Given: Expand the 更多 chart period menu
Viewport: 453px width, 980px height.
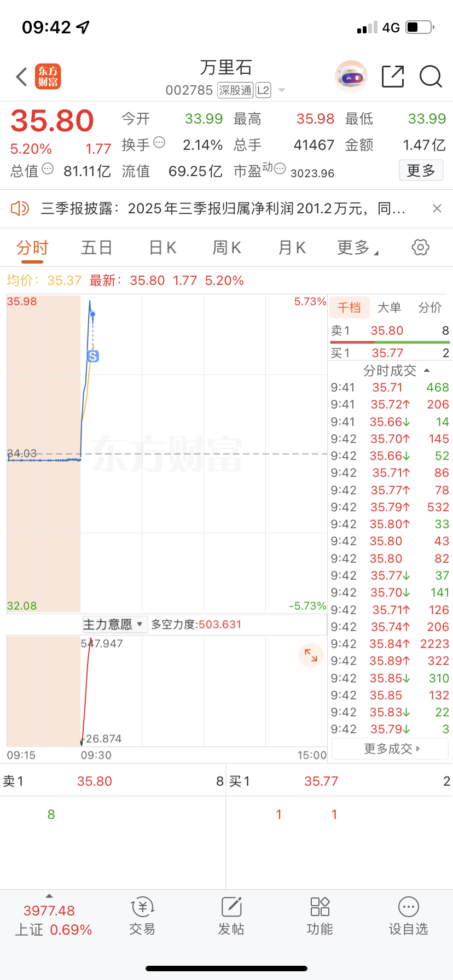Looking at the screenshot, I should coord(358,248).
